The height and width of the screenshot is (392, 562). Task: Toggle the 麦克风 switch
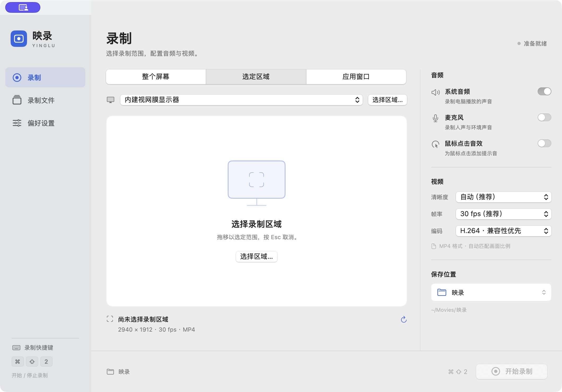click(x=544, y=117)
